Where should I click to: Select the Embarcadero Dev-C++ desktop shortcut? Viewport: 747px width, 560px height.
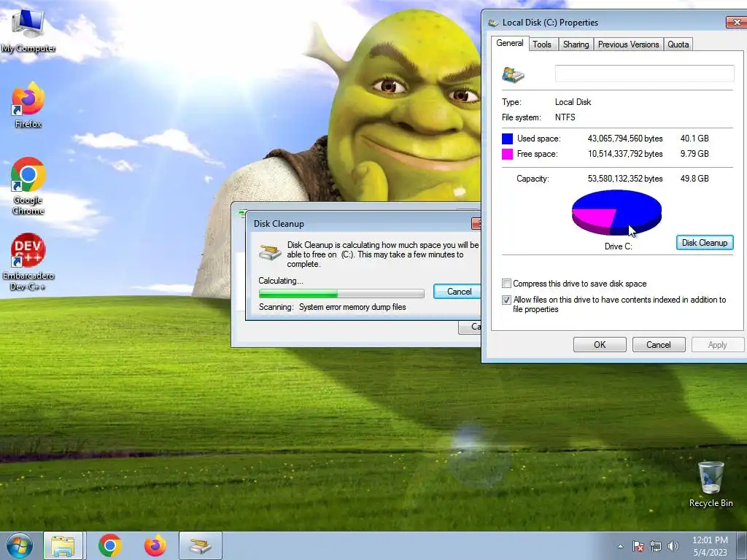pyautogui.click(x=28, y=262)
